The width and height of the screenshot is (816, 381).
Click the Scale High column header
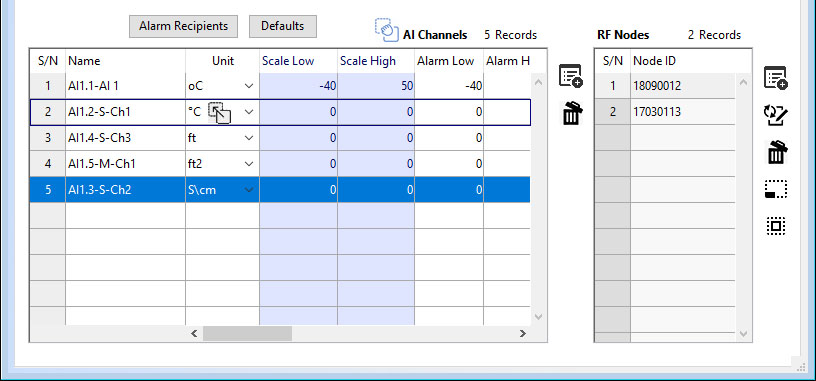(376, 61)
